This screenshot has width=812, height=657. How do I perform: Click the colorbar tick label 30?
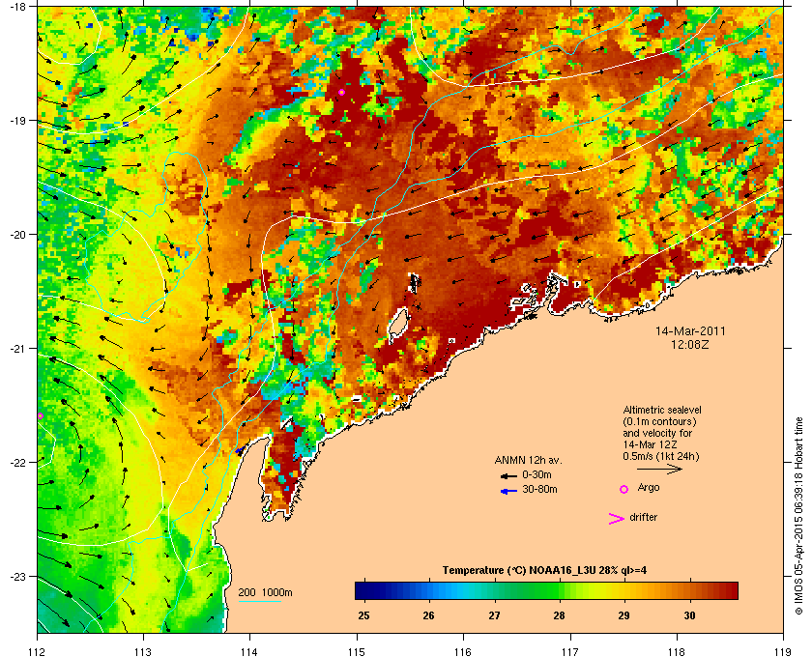pyautogui.click(x=689, y=615)
